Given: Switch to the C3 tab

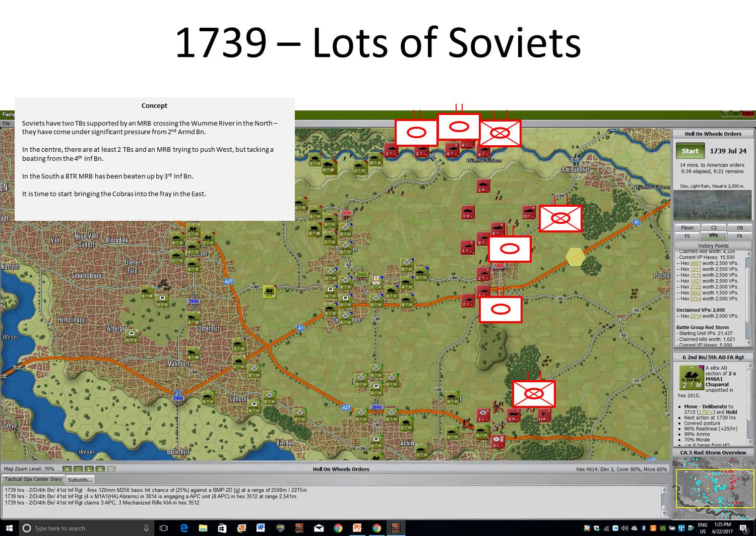Looking at the screenshot, I should [714, 228].
